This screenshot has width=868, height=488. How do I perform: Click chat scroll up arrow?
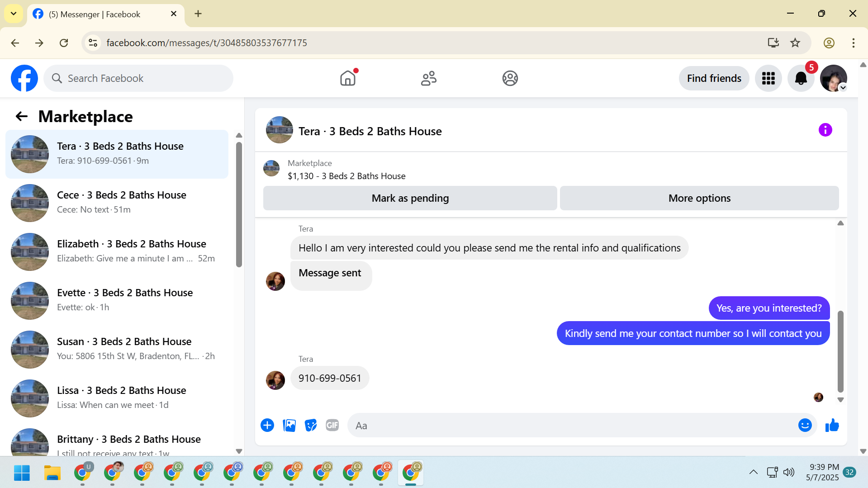click(x=840, y=223)
